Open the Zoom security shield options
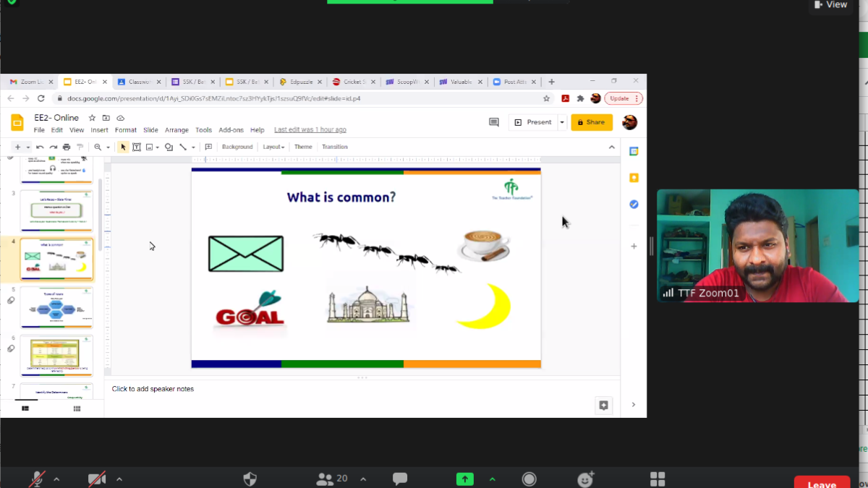868x488 pixels. [250, 479]
